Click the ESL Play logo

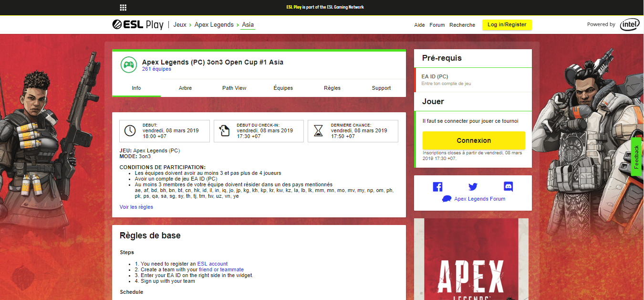click(x=138, y=24)
